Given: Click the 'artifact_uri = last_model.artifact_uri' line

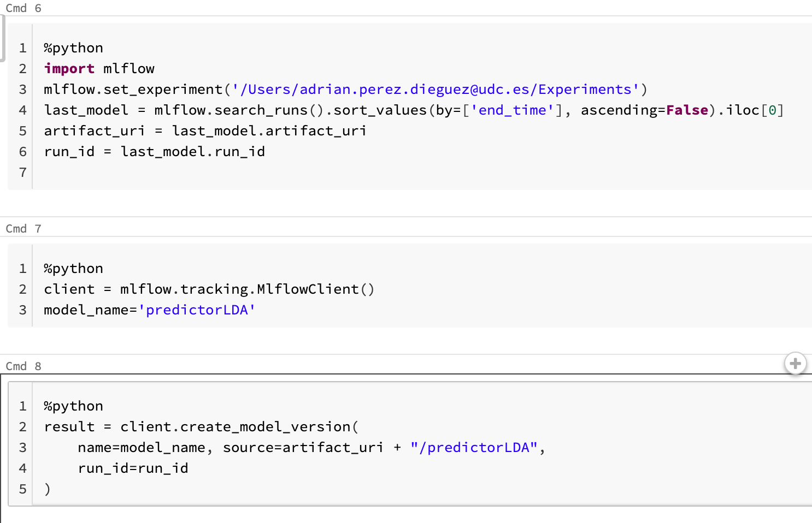Looking at the screenshot, I should click(x=205, y=131).
